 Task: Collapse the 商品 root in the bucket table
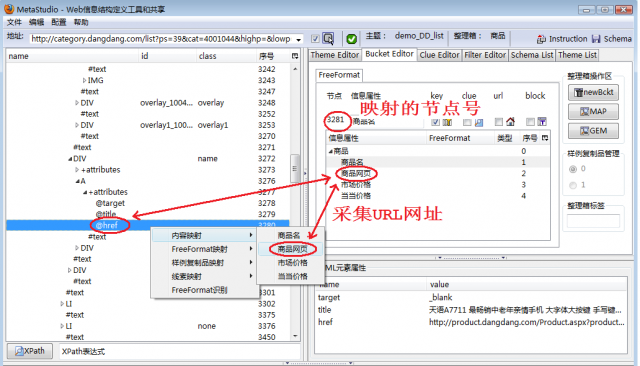click(330, 151)
